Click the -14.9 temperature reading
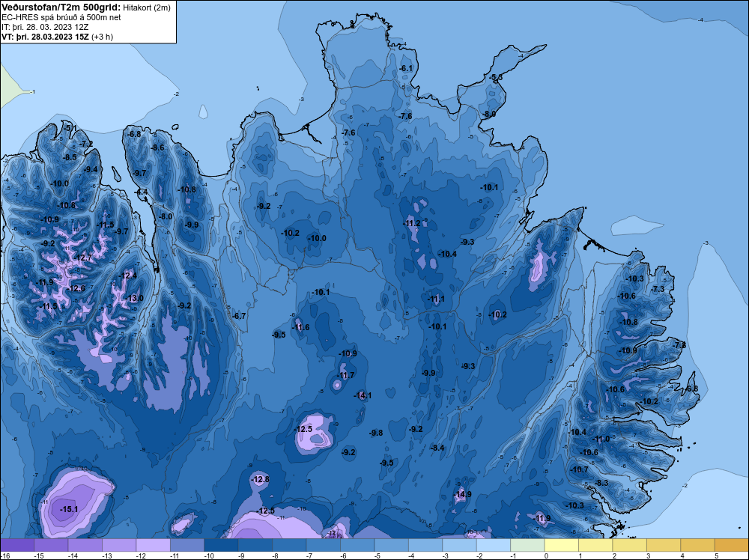Image resolution: width=749 pixels, height=560 pixels. pyautogui.click(x=462, y=494)
